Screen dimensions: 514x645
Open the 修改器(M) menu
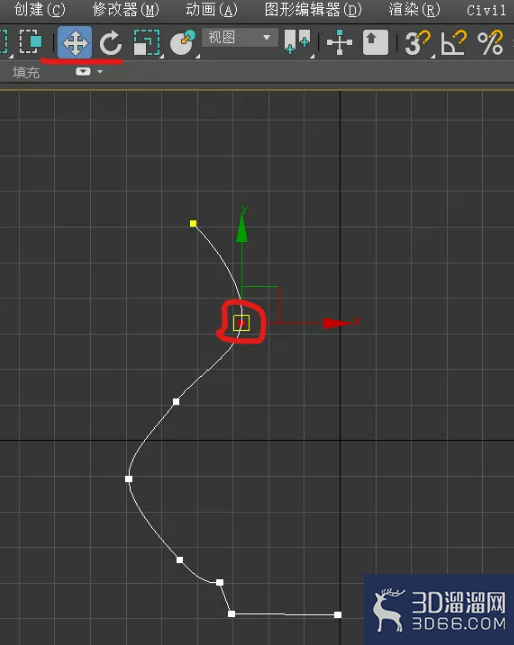(125, 9)
